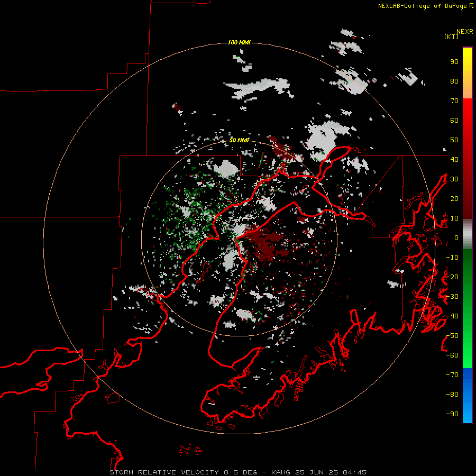Click the -20 knot scale label
Screen dimensions: 476x476
[452, 277]
